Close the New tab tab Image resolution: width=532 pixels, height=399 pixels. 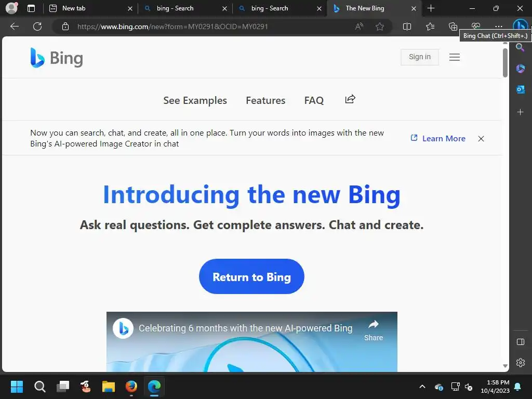pyautogui.click(x=130, y=8)
